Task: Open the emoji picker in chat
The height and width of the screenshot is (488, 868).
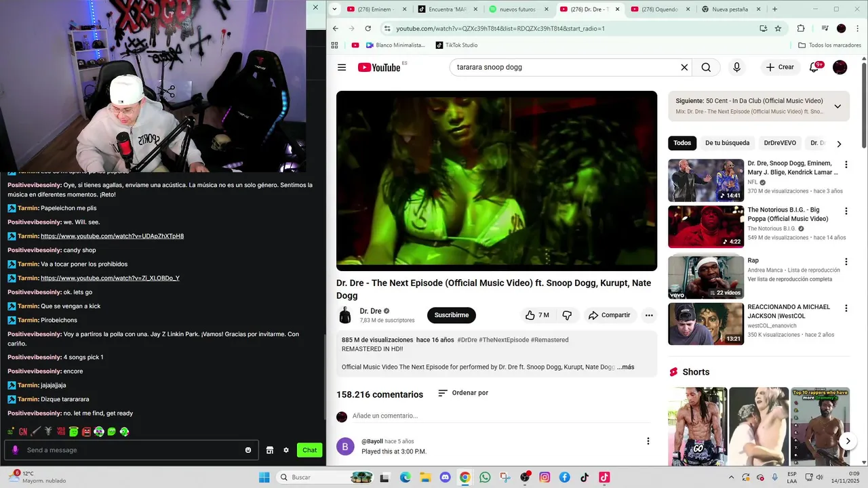Action: coord(248,450)
